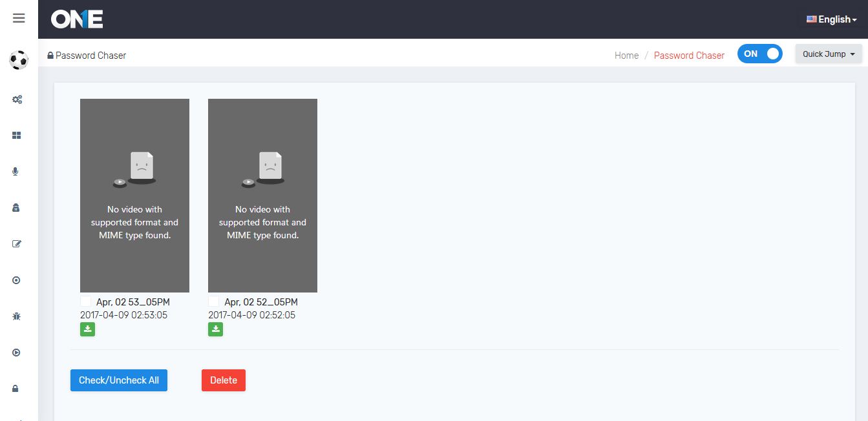The width and height of the screenshot is (868, 421).
Task: Click the Password Chaser breadcrumb
Action: point(689,56)
